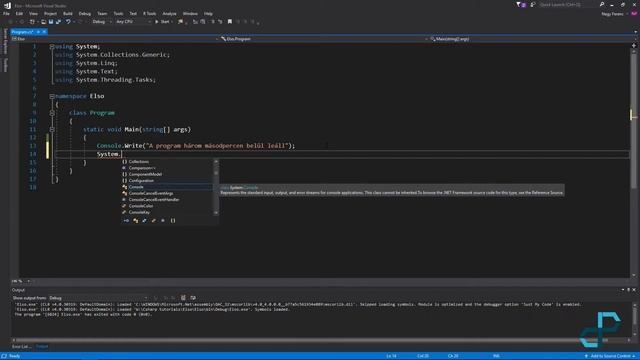Open the Team menu

(x=102, y=13)
